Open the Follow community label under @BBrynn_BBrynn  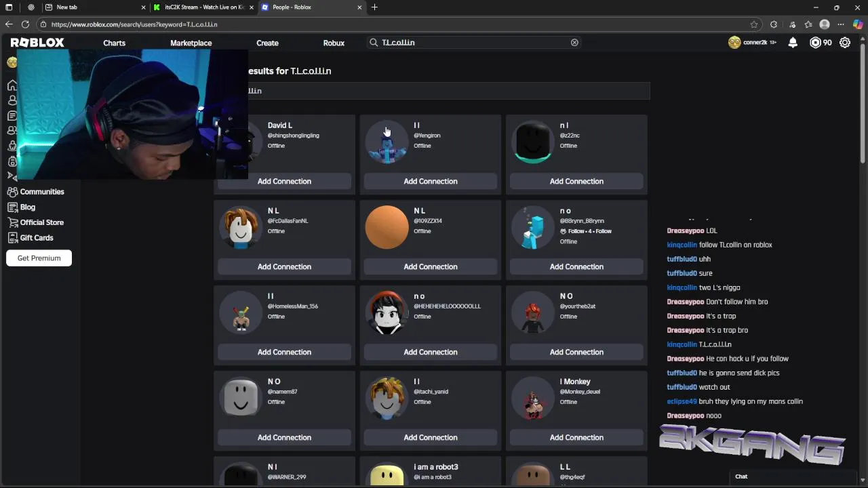point(587,231)
